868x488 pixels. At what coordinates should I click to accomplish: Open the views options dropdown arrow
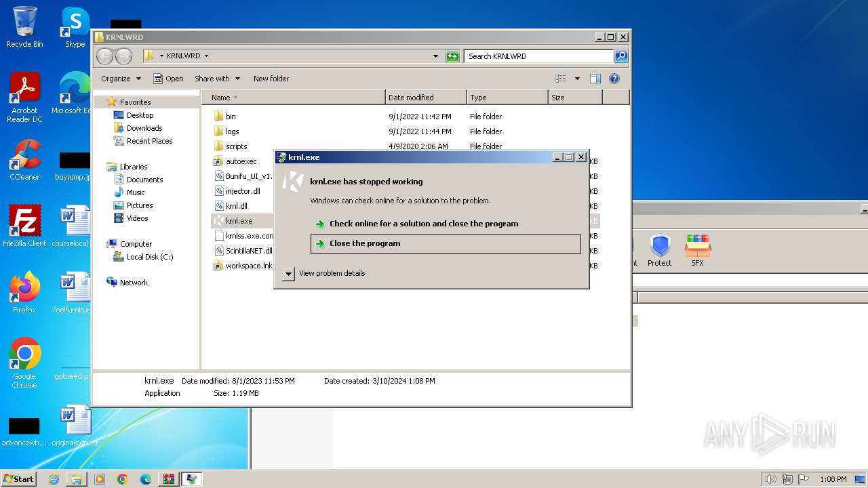pos(577,79)
